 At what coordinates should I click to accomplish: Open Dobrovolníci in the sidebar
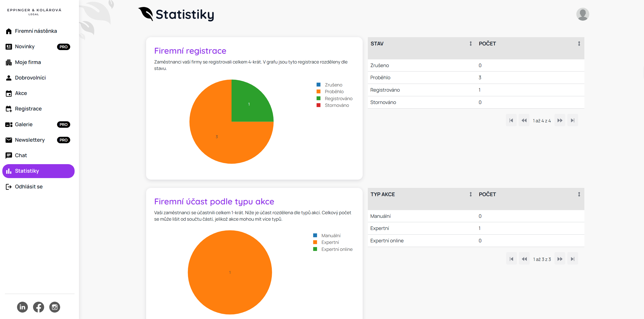30,78
